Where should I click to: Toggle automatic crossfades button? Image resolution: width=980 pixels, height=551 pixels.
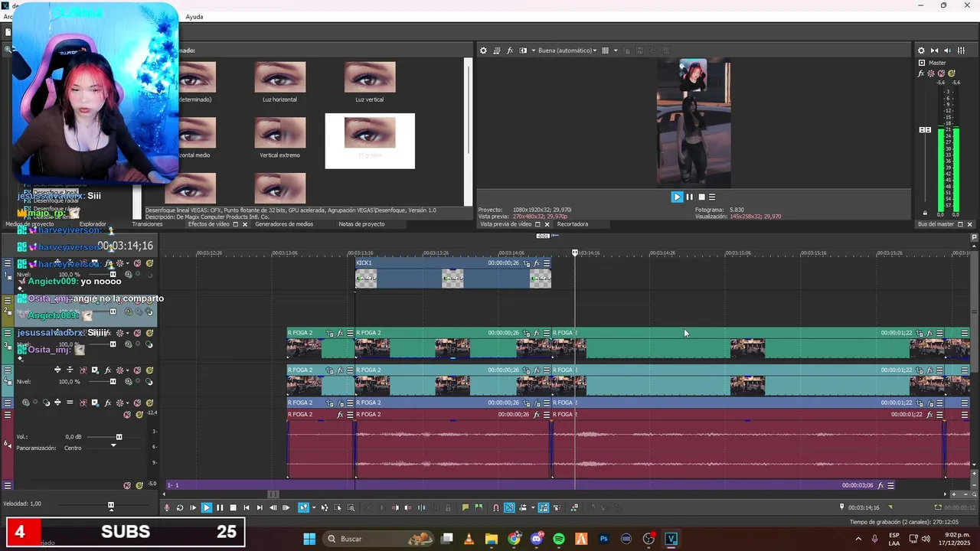coord(509,507)
